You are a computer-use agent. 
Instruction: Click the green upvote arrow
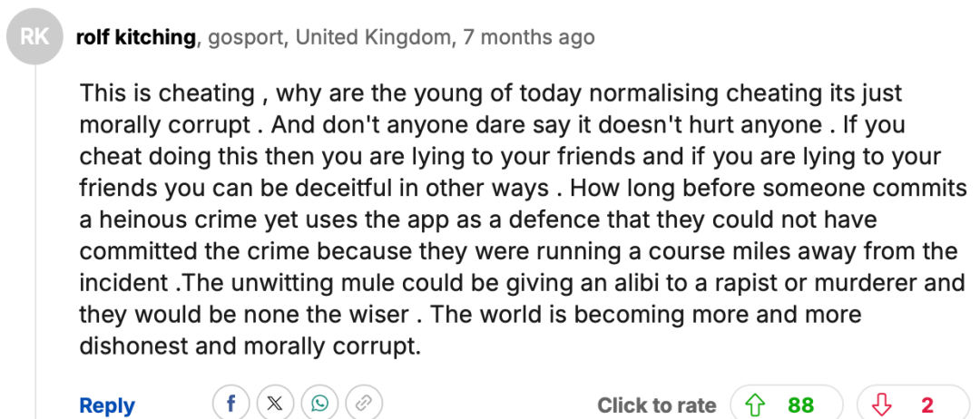[755, 406]
